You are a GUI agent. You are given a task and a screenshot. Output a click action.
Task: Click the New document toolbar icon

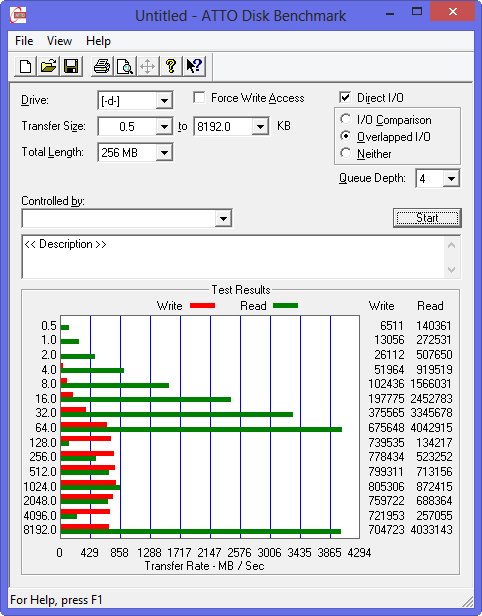coord(26,66)
